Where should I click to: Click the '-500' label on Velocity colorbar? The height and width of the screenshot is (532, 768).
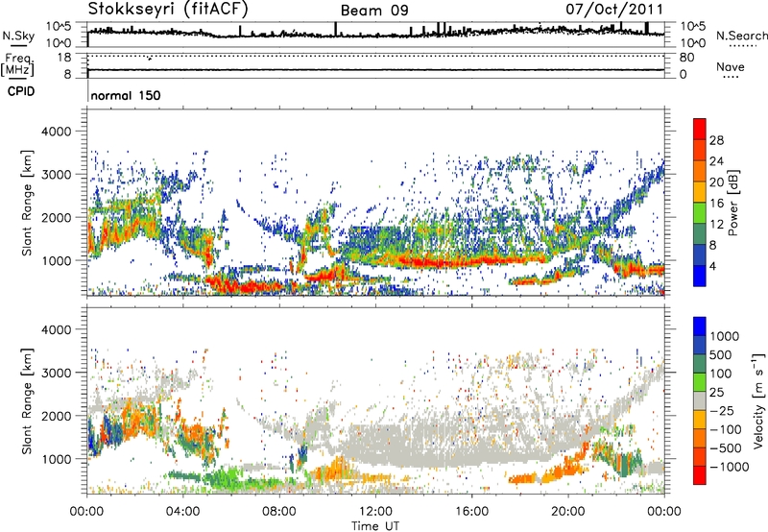726,448
